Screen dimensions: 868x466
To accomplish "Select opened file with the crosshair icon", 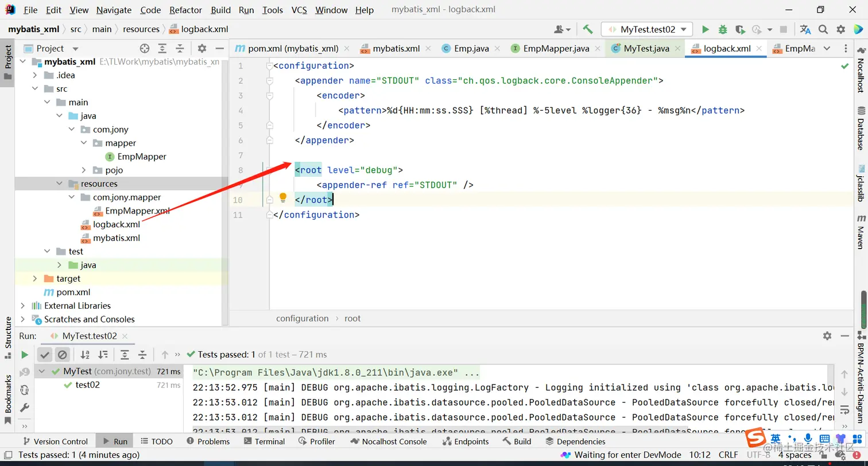I will point(145,49).
